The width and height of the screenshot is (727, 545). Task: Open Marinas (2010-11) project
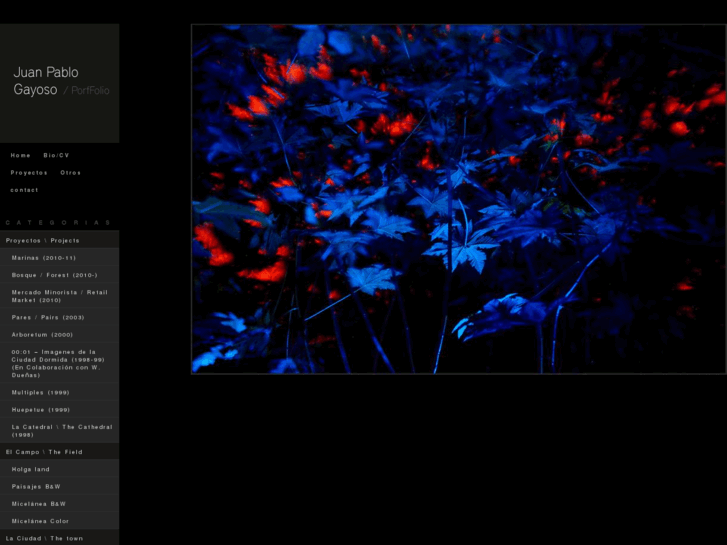pyautogui.click(x=59, y=257)
